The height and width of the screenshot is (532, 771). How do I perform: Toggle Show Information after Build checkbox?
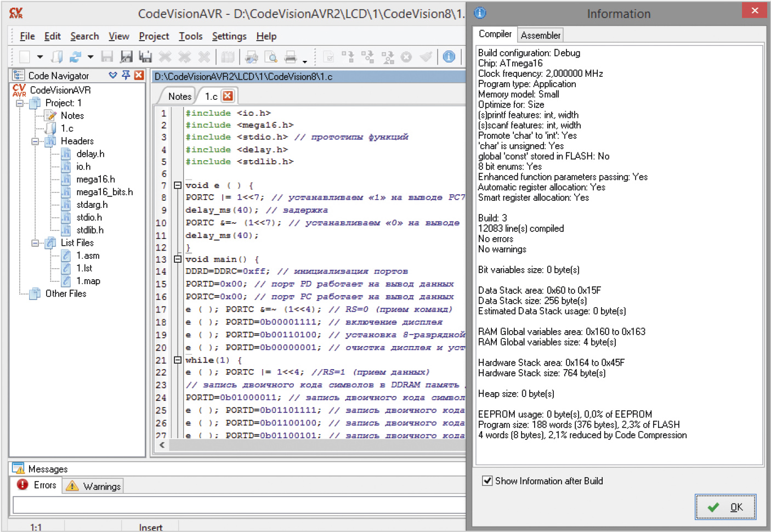[x=487, y=481]
